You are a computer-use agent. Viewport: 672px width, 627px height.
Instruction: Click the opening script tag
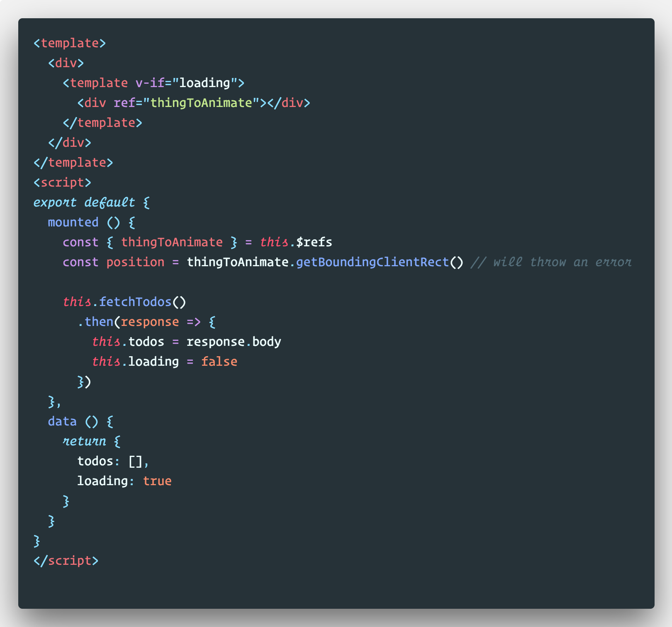click(62, 182)
